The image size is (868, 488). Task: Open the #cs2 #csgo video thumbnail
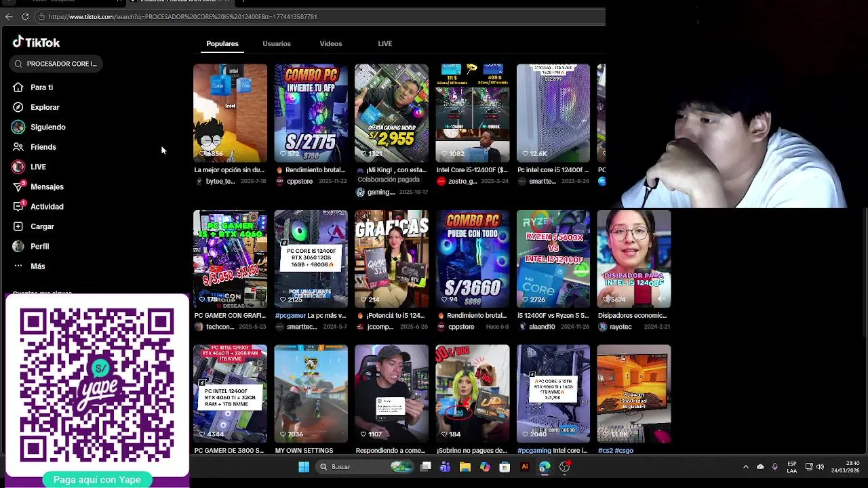[x=633, y=394]
